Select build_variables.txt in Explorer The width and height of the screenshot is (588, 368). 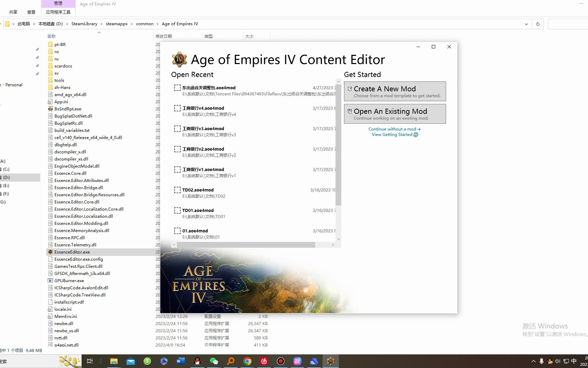[72, 131]
